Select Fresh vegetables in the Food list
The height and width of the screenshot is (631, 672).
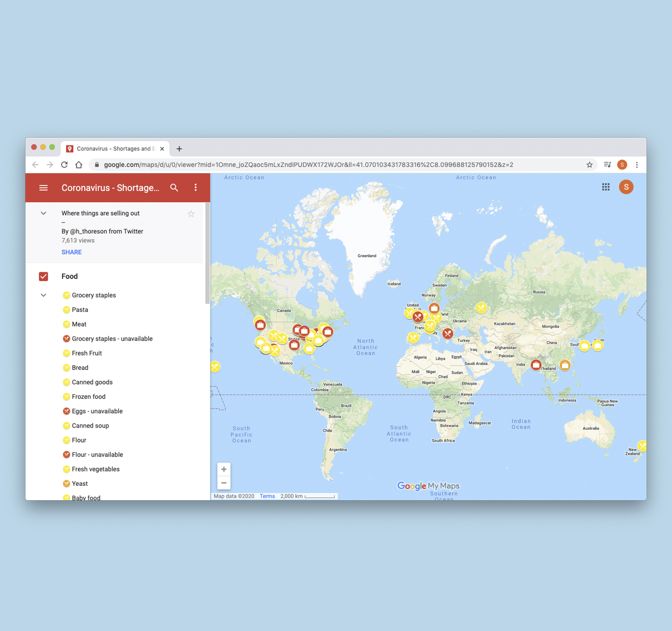click(96, 469)
